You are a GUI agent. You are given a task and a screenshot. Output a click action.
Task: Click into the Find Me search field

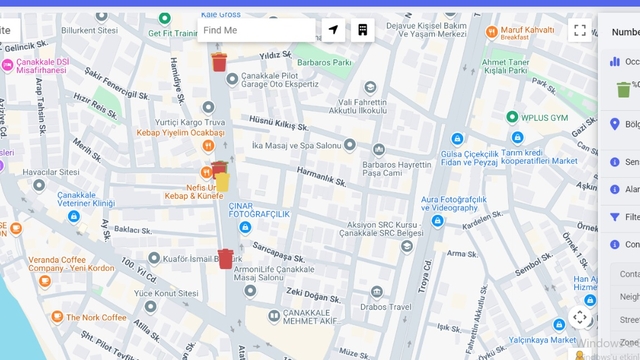pos(256,30)
